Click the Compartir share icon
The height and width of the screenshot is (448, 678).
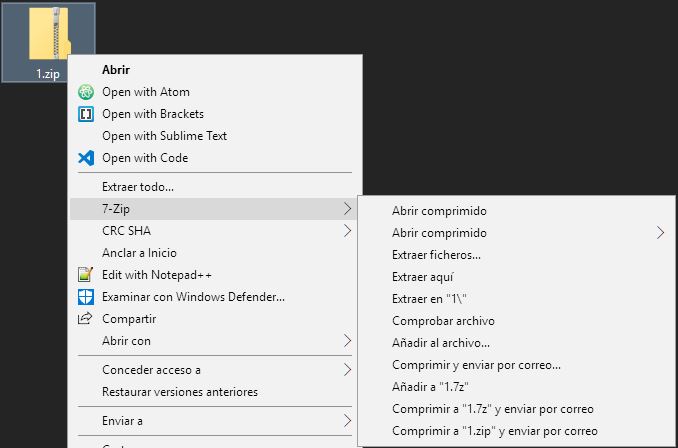click(x=85, y=319)
